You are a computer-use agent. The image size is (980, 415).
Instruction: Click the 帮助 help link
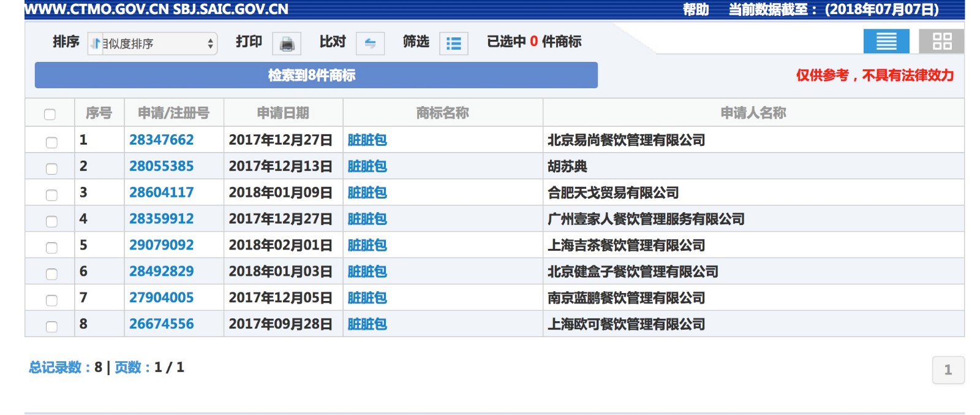(696, 10)
